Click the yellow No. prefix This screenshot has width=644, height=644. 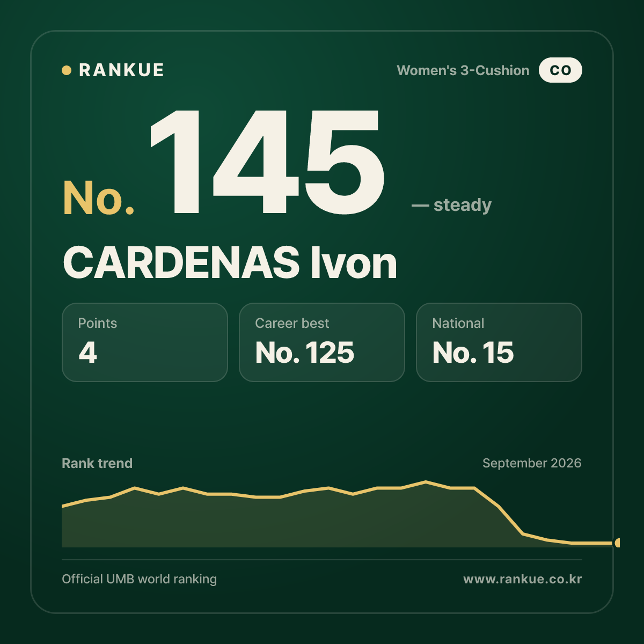[99, 198]
